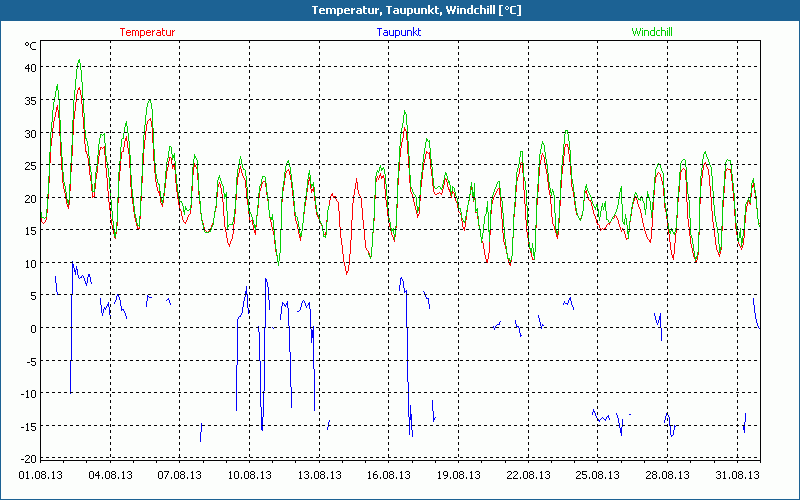Click the 04.08.13 date label
Image resolution: width=800 pixels, height=500 pixels.
(x=111, y=476)
